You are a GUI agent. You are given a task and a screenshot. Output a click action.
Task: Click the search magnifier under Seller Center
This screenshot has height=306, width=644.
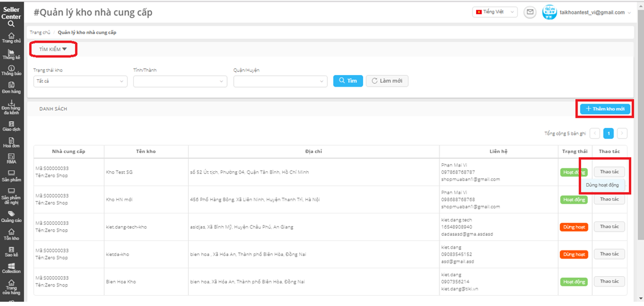12,24
